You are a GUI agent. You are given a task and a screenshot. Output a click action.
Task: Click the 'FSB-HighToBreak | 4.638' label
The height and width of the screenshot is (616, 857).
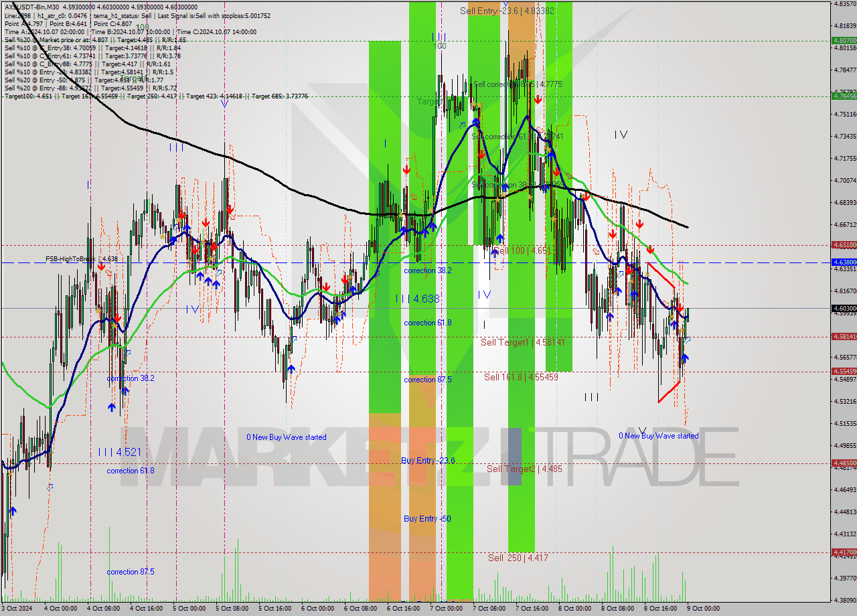82,258
